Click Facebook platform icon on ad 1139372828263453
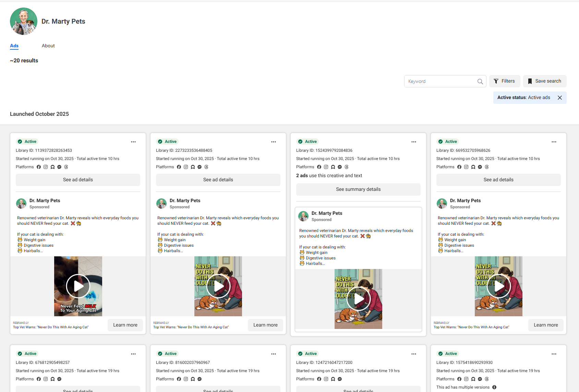579x392 pixels. click(x=39, y=167)
